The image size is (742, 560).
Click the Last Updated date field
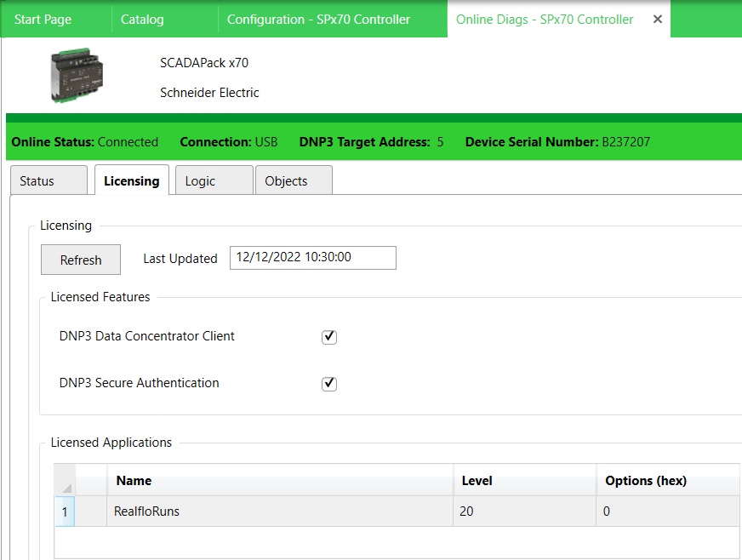313,258
